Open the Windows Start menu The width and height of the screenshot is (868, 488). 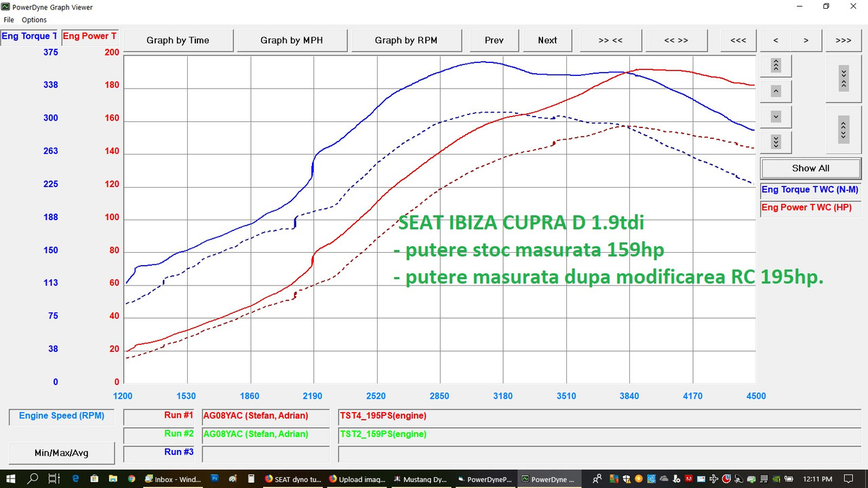point(12,479)
